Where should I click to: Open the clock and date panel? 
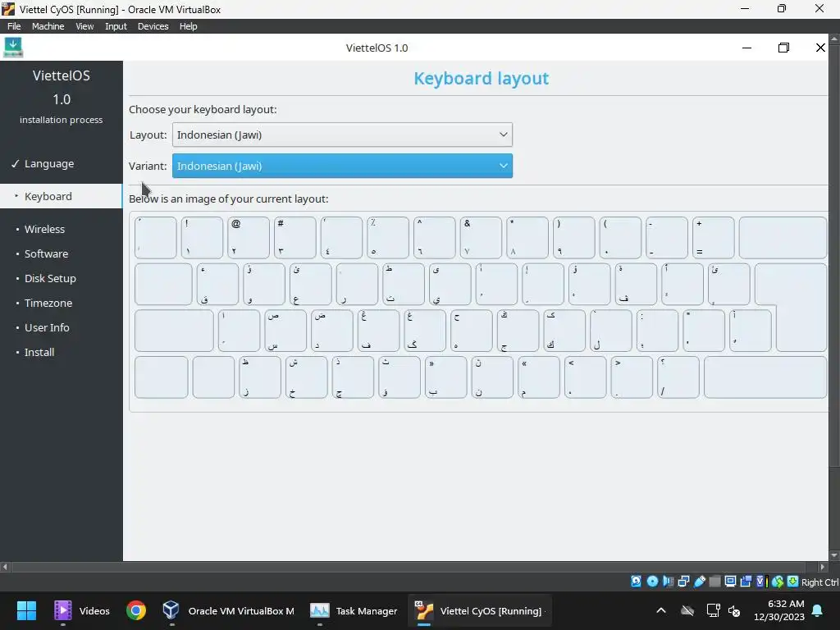click(x=779, y=610)
